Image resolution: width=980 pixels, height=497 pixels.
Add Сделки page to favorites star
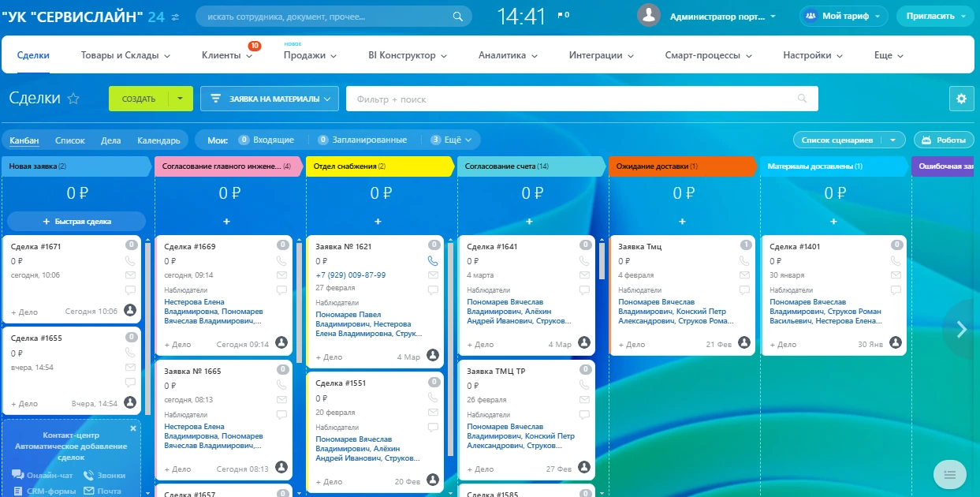point(73,99)
